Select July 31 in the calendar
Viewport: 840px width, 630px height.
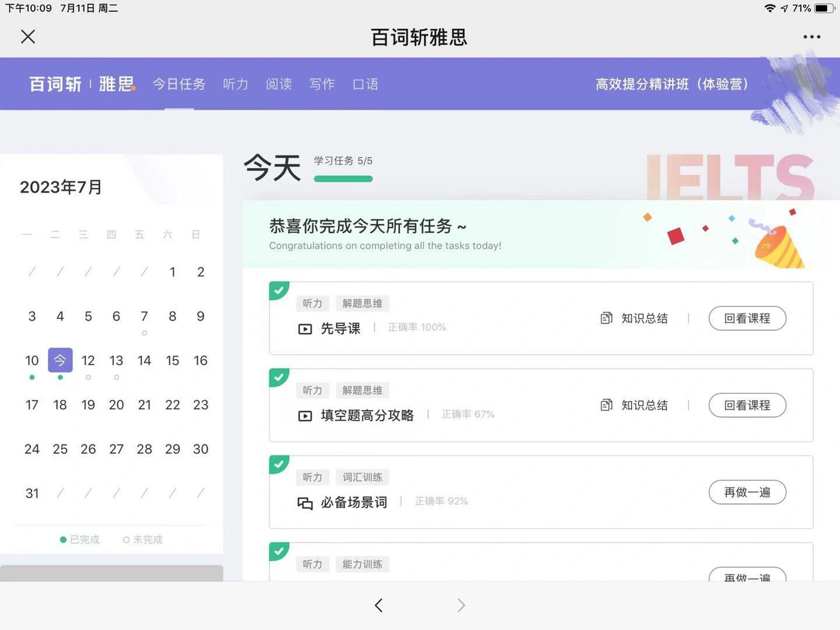tap(32, 494)
